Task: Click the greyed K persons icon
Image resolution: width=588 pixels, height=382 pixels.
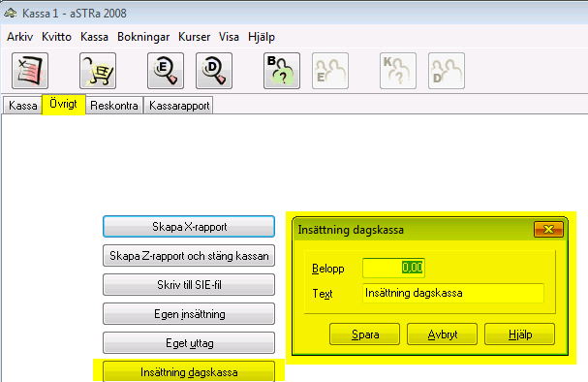Action: point(398,71)
